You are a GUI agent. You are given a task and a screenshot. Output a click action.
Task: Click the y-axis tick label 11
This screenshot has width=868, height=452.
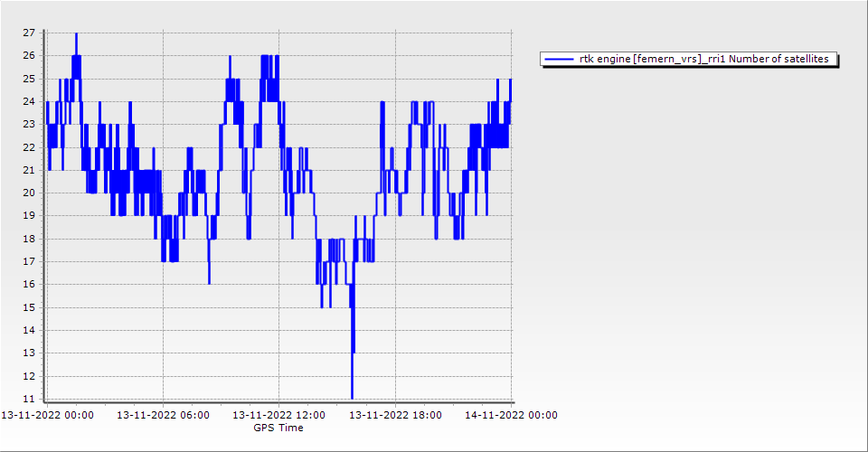pos(29,399)
